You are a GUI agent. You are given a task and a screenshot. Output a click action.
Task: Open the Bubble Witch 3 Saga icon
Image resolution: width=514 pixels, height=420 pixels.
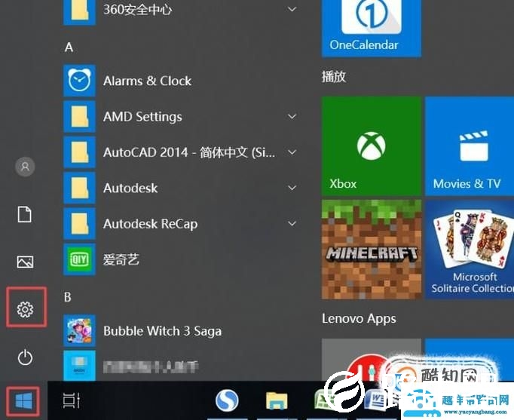79,330
